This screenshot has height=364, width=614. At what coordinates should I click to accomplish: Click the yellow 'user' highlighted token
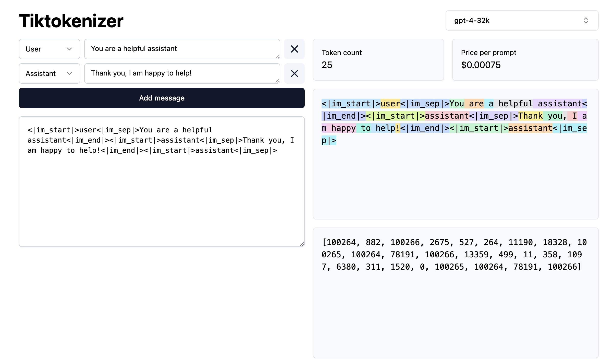click(x=390, y=104)
